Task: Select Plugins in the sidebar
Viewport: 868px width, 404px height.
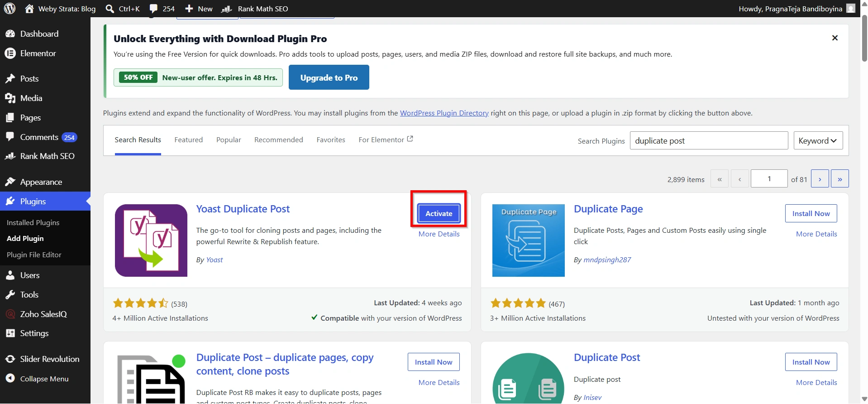Action: click(45, 202)
